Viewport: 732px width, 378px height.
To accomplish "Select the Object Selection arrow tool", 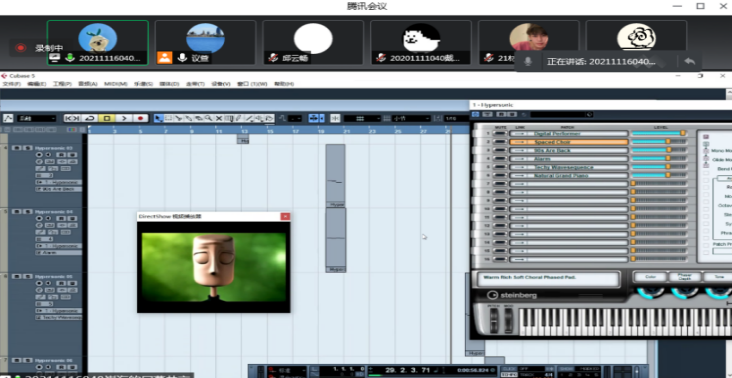I will pos(159,119).
